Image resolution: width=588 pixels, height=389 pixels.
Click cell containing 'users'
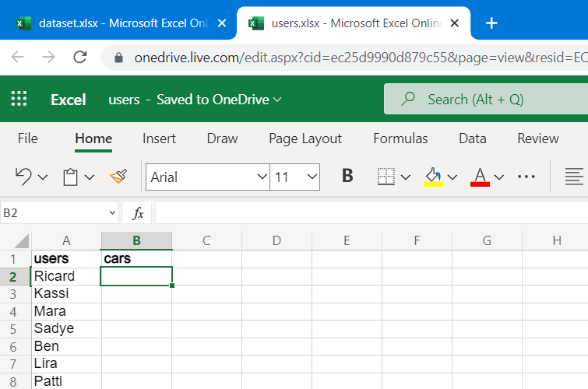tap(66, 259)
